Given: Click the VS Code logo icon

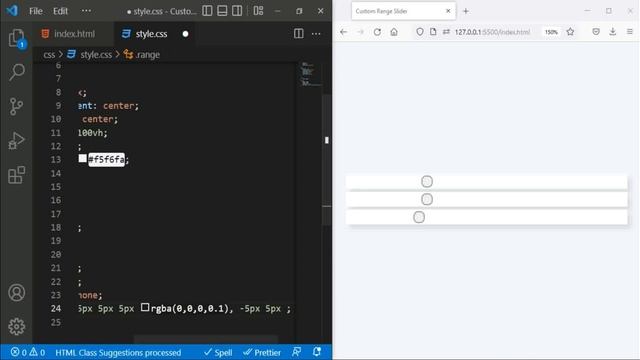Looking at the screenshot, I should (12, 11).
